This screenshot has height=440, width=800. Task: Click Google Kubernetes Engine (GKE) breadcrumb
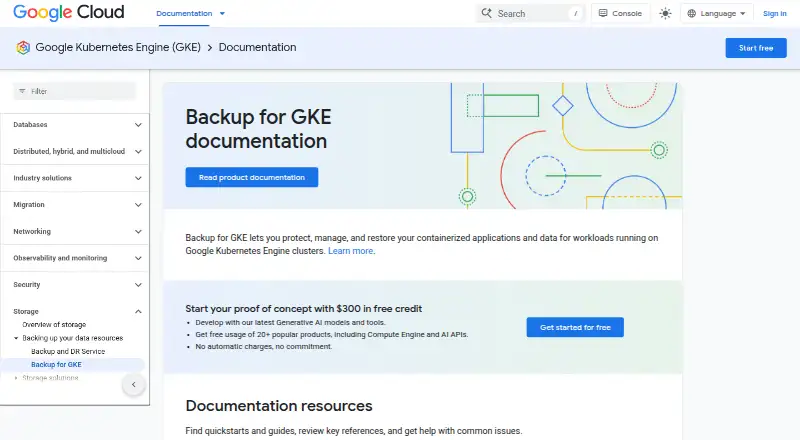(118, 47)
